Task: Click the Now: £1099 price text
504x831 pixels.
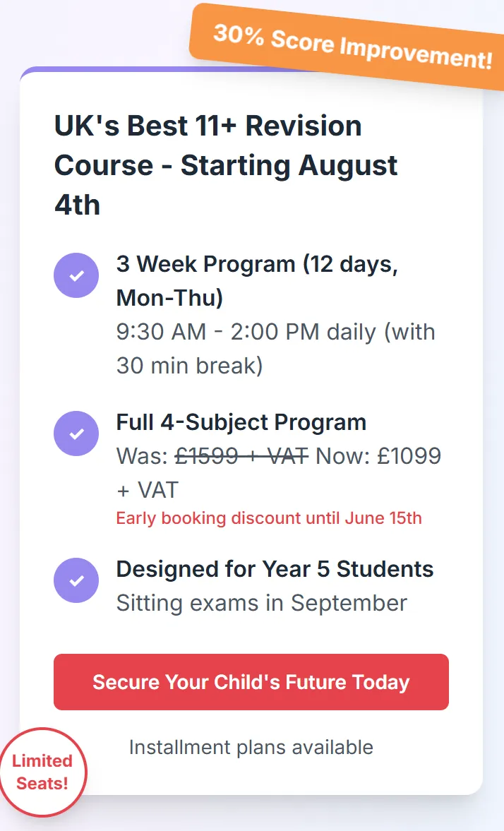Action: (x=378, y=456)
